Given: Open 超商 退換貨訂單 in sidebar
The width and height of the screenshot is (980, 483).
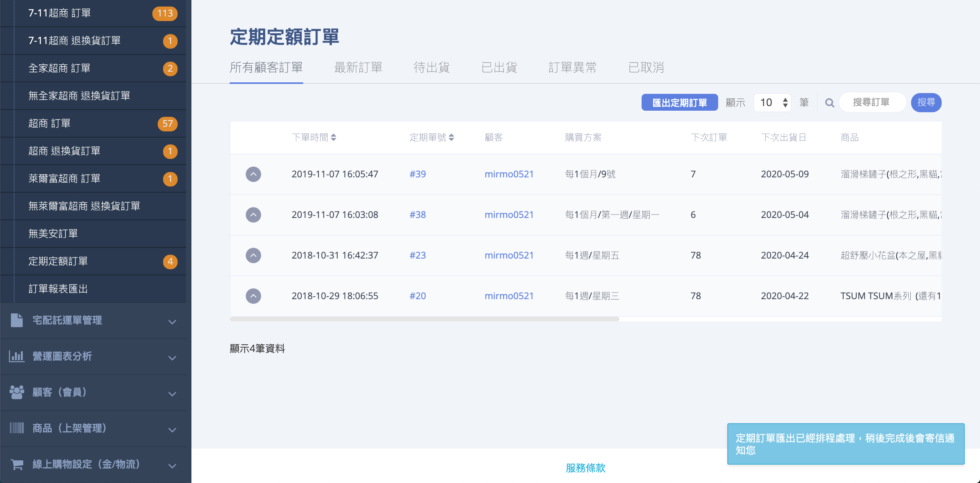Looking at the screenshot, I should coord(93,151).
